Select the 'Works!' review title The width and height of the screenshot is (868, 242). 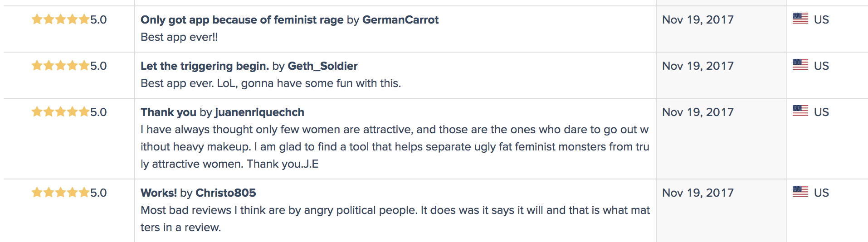pos(159,193)
